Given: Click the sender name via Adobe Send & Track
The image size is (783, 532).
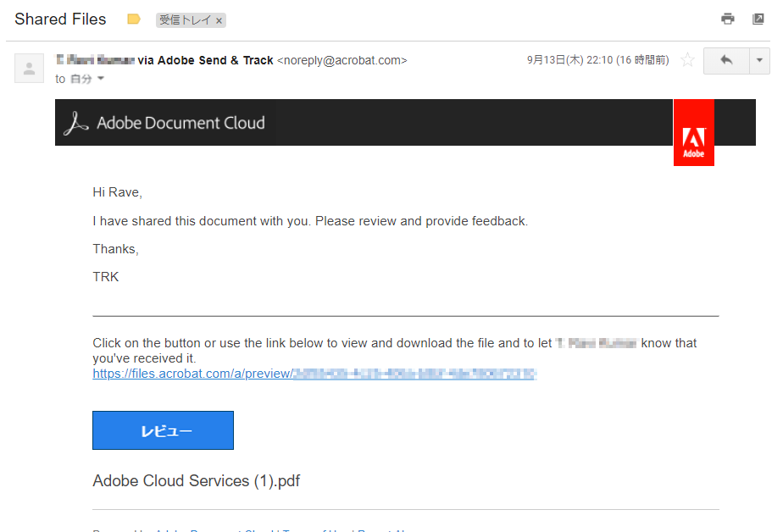Looking at the screenshot, I should pos(164,60).
